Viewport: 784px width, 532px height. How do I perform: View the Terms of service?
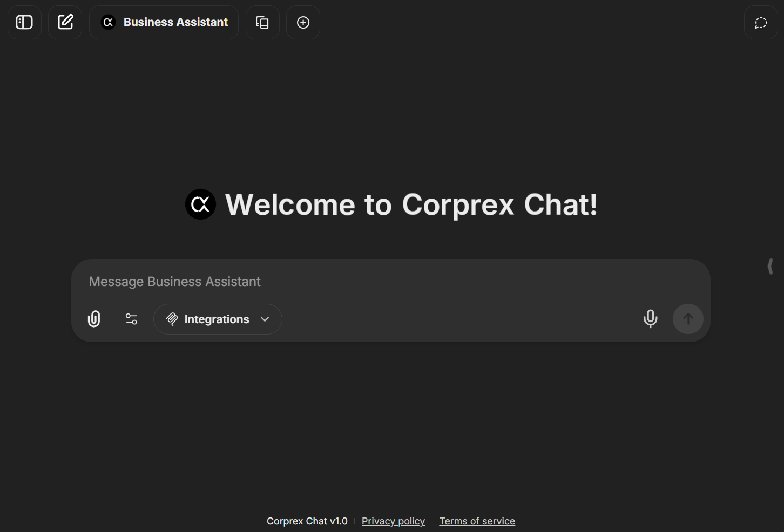click(x=477, y=521)
